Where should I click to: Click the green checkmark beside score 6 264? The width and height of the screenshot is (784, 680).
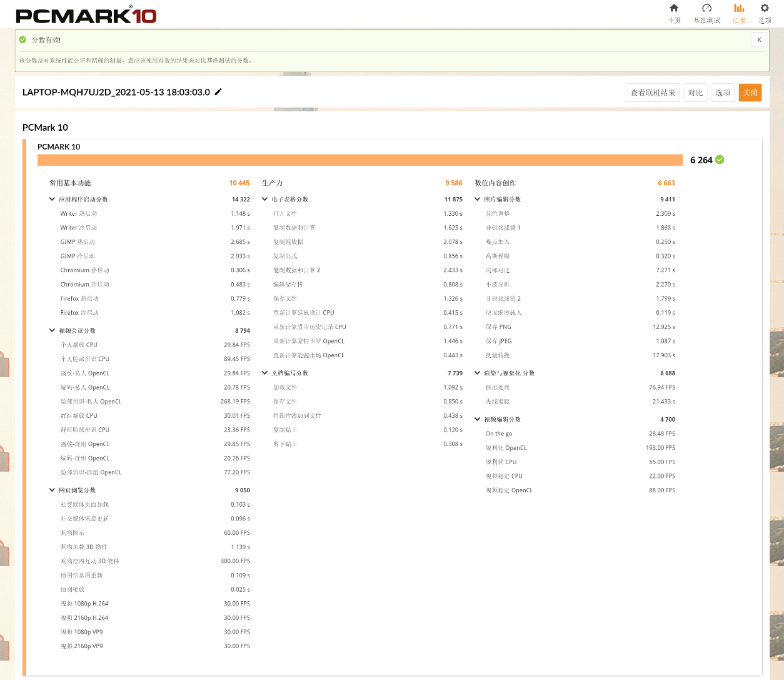[x=720, y=160]
